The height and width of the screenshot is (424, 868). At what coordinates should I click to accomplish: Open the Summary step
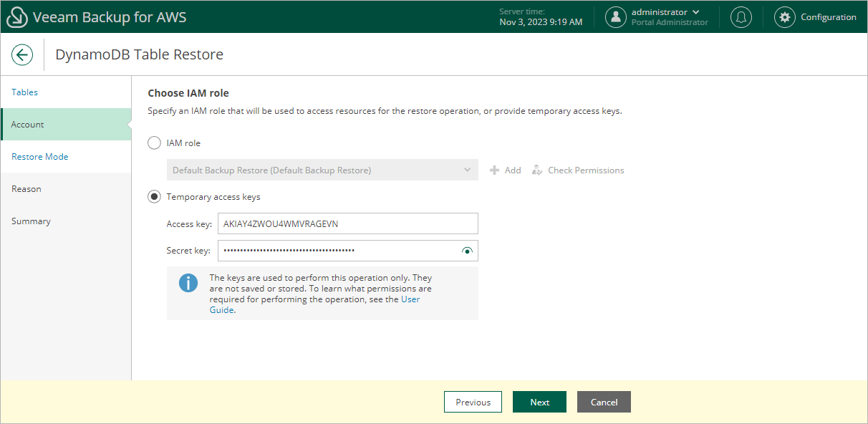[x=66, y=221]
